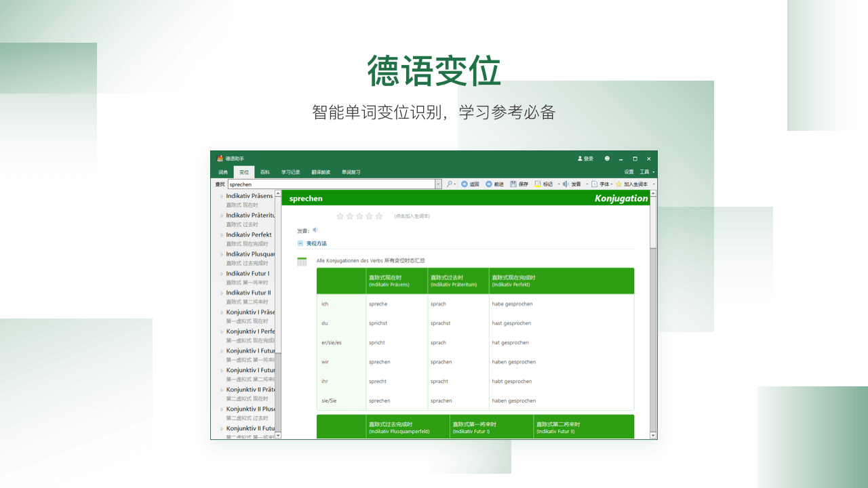Click the 前进 forward navigation icon
868x488 pixels.
click(x=489, y=184)
